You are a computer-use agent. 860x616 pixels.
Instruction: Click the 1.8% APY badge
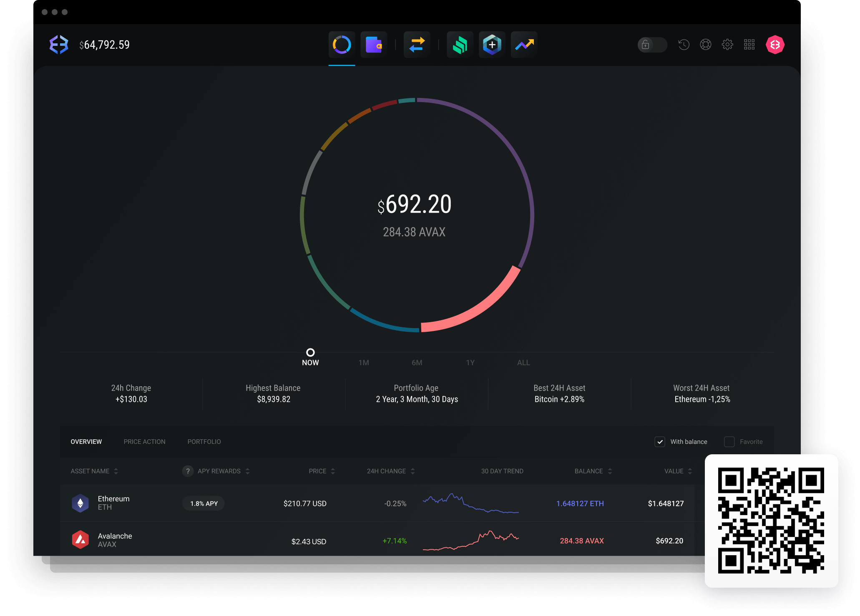204,503
